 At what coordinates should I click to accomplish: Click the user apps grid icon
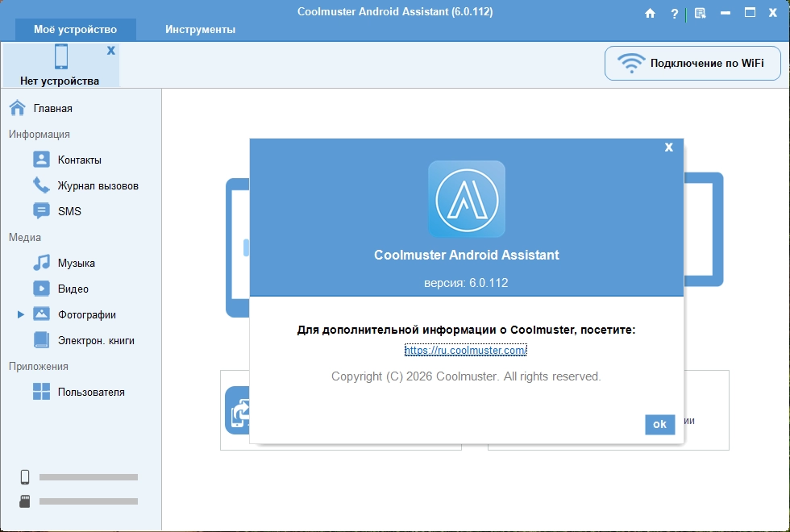[41, 392]
